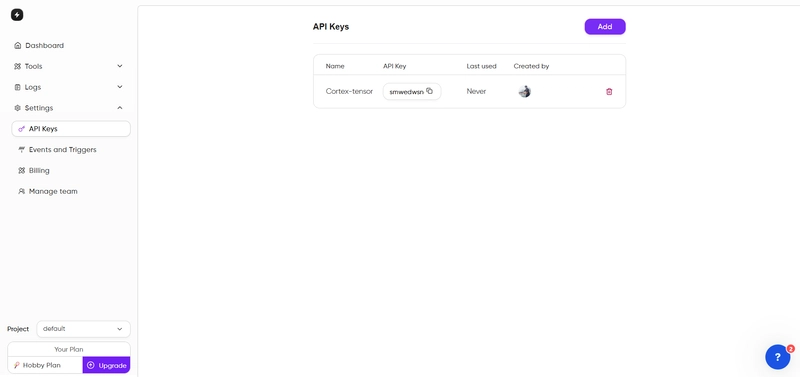Click the Dashboard home icon
The width and height of the screenshot is (800, 377).
coord(18,45)
